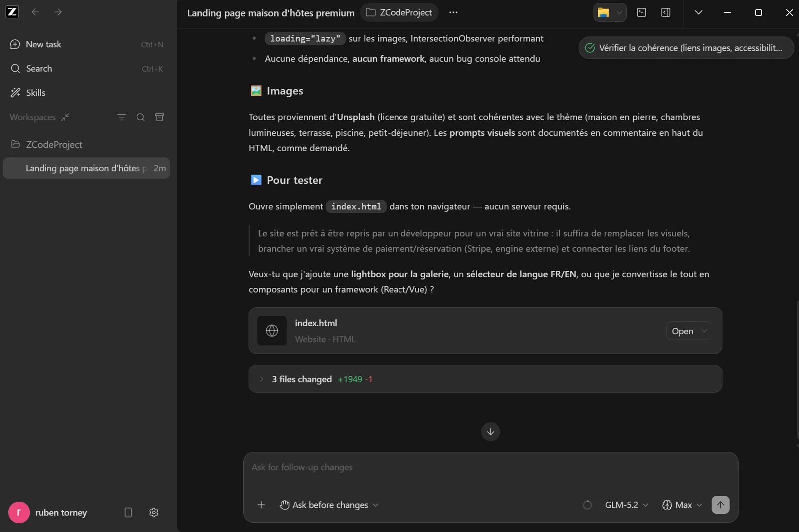Open the Skills section

click(x=87, y=93)
